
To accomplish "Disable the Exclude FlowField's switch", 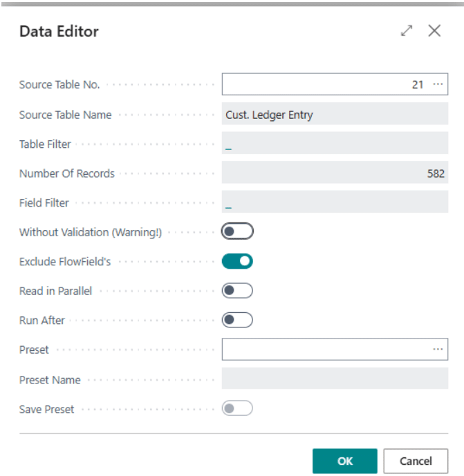I will (x=237, y=261).
